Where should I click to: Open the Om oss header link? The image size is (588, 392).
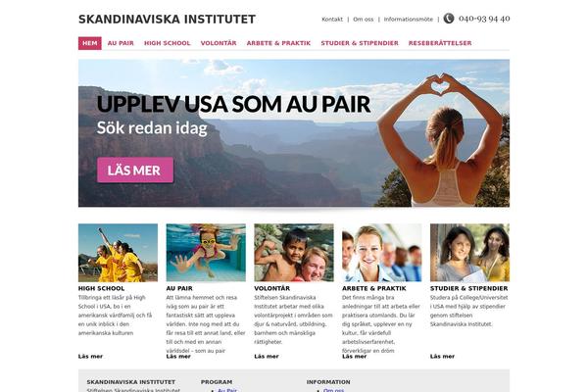[x=364, y=20]
